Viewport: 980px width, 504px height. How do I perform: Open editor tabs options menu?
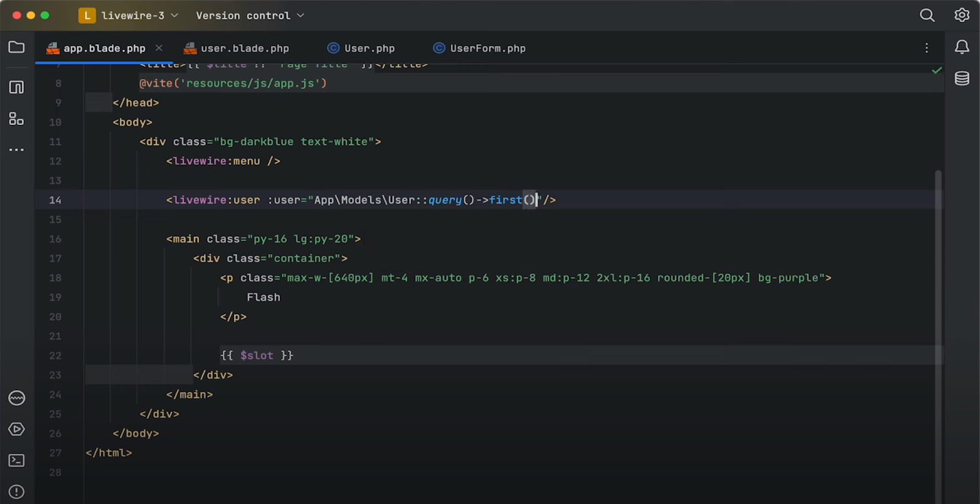927,48
